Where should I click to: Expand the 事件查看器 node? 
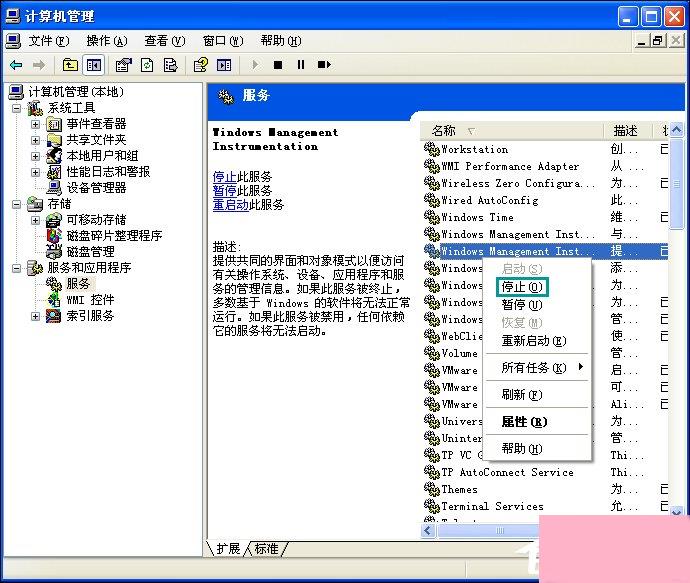pyautogui.click(x=36, y=125)
